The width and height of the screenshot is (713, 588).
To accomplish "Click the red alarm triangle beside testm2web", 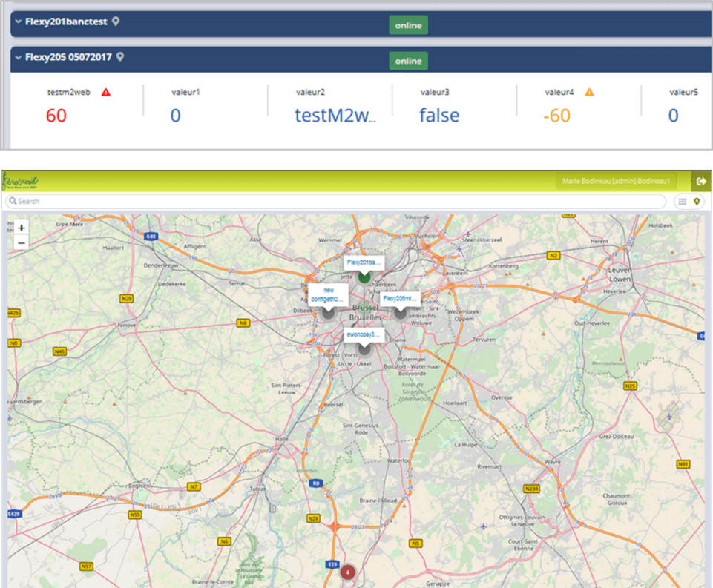I will pos(105,93).
